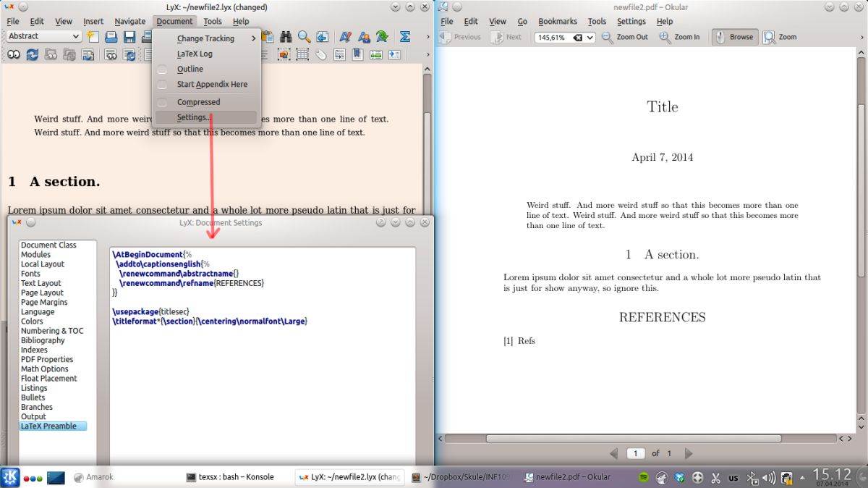Click the New document icon in LyX toolbar
Screen dimensions: 868x488
pyautogui.click(x=93, y=36)
